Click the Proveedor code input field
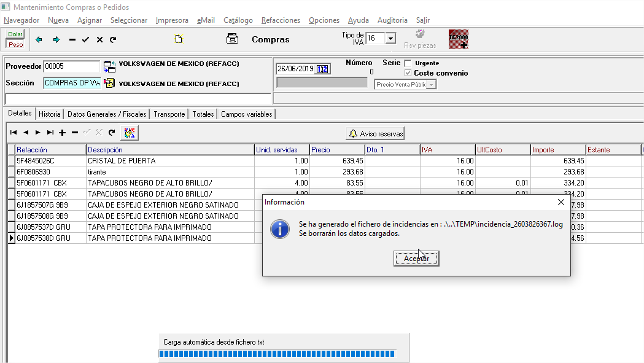Image resolution: width=644 pixels, height=363 pixels. (x=71, y=66)
